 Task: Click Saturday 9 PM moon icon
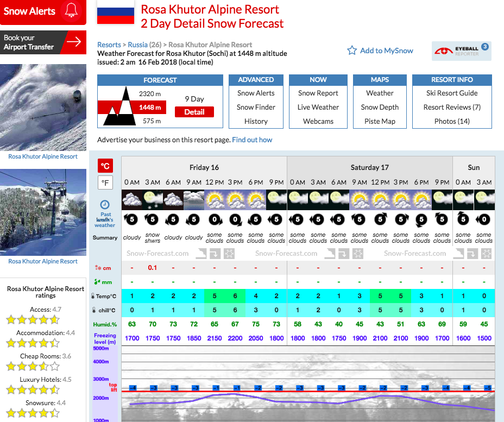(x=442, y=200)
